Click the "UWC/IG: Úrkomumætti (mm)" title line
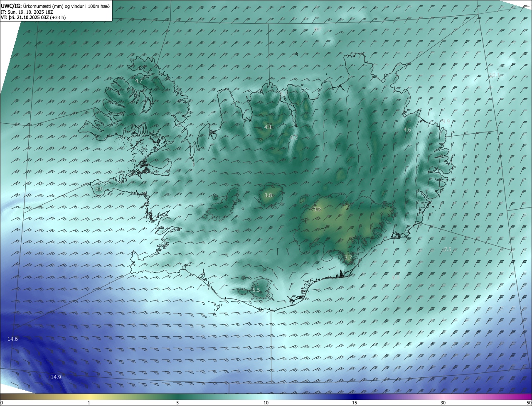 [x=55, y=6]
